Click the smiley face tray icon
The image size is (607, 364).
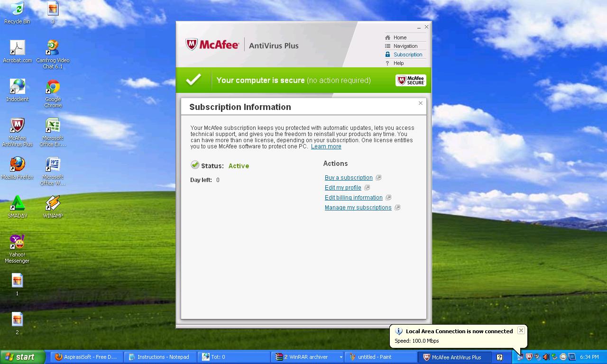[x=563, y=357]
